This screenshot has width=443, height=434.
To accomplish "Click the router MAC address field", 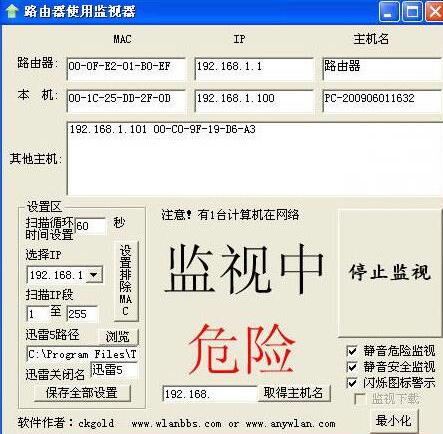I will [x=126, y=69].
